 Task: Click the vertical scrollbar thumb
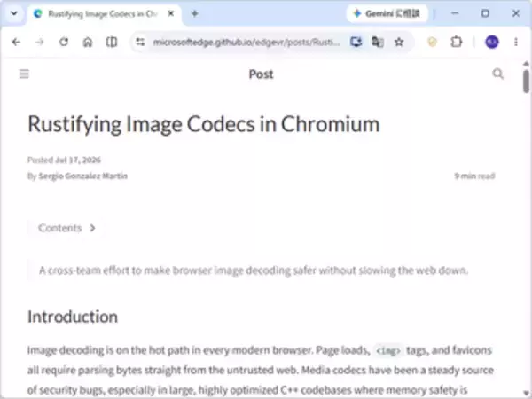pos(526,82)
